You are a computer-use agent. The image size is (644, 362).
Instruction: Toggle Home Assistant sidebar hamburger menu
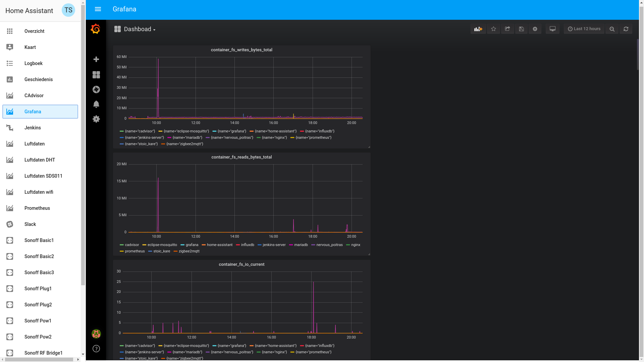point(98,9)
